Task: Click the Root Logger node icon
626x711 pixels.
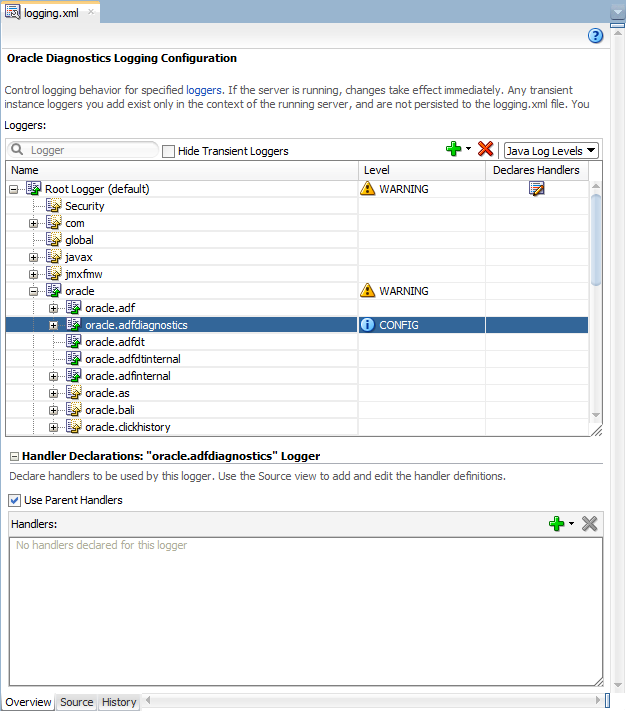Action: click(34, 188)
